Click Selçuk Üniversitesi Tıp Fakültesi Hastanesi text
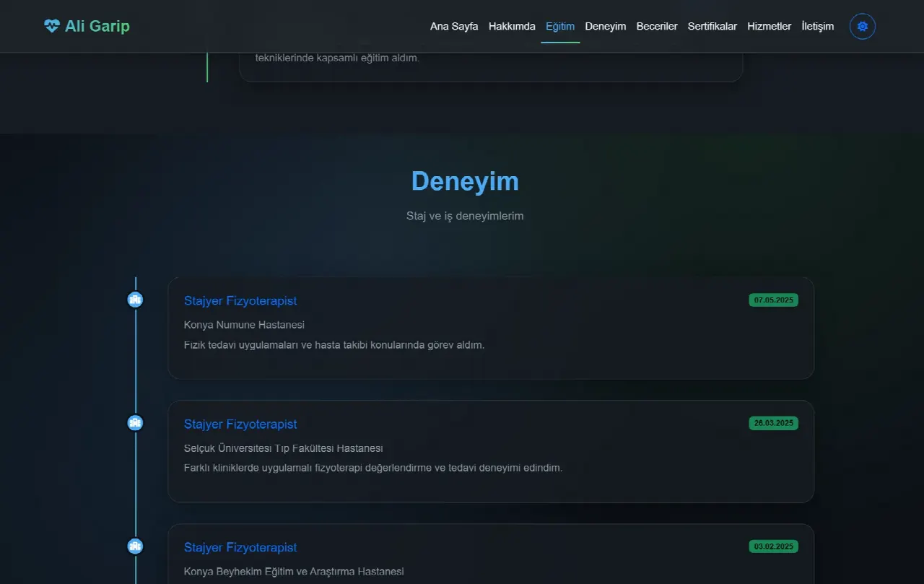Image resolution: width=924 pixels, height=584 pixels. click(x=284, y=448)
